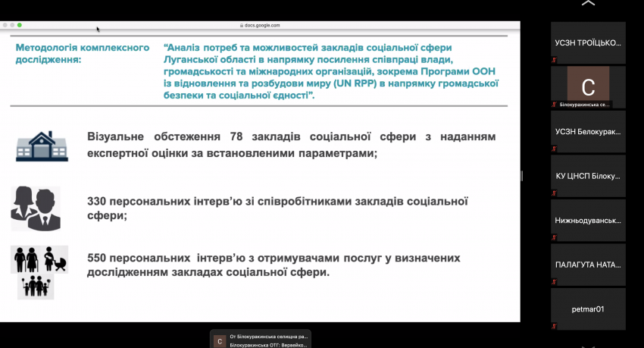Click the muted mic icon on КУ ЦНСП Білоку tile
The image size is (644, 348).
(554, 193)
